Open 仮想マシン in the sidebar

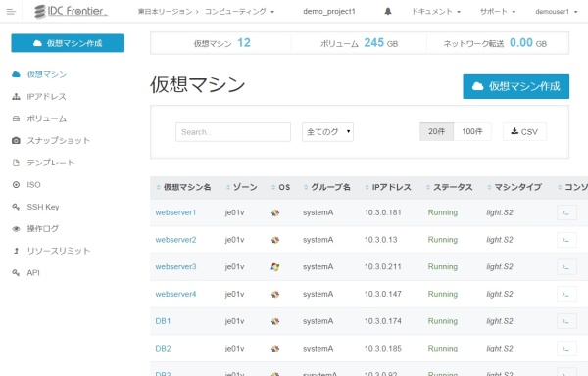46,74
